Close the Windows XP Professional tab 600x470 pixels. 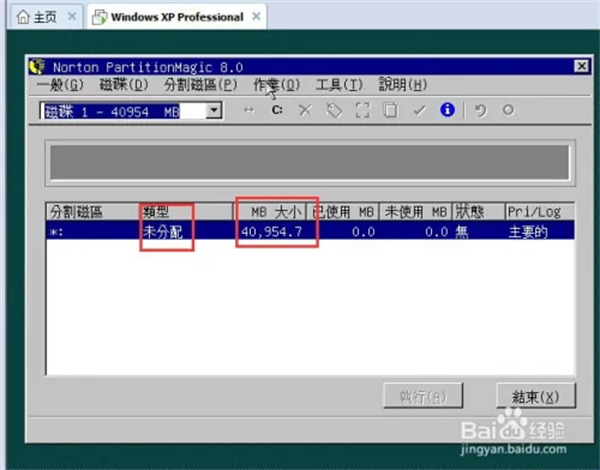pyautogui.click(x=256, y=16)
